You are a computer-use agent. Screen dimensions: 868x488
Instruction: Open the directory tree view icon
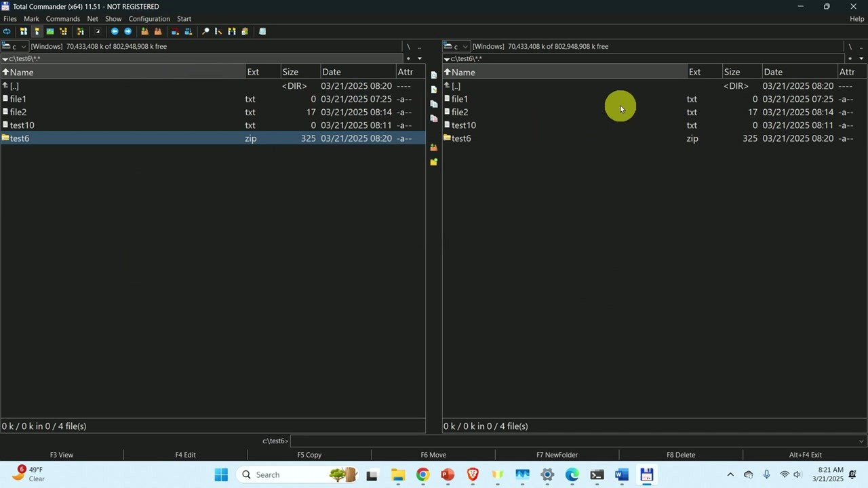[x=64, y=31]
